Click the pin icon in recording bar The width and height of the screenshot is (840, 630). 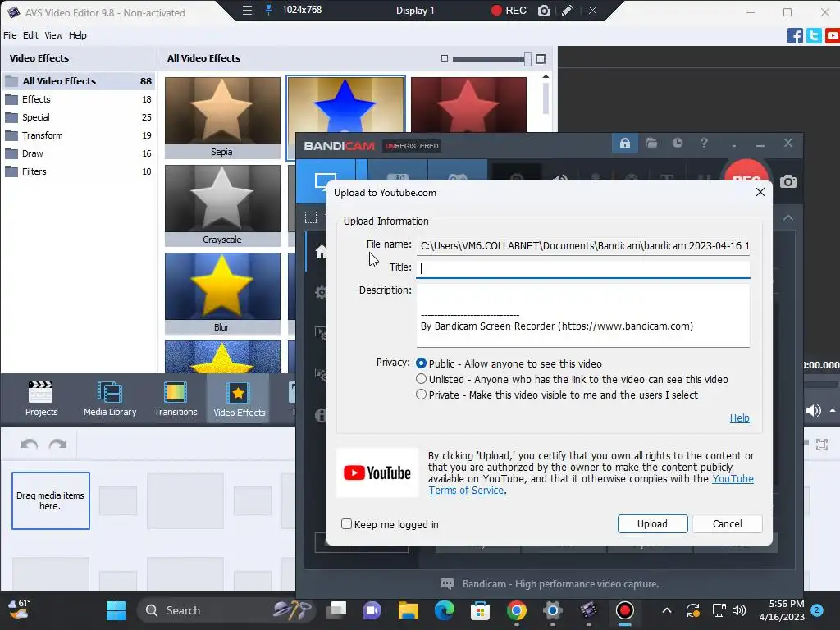point(269,10)
